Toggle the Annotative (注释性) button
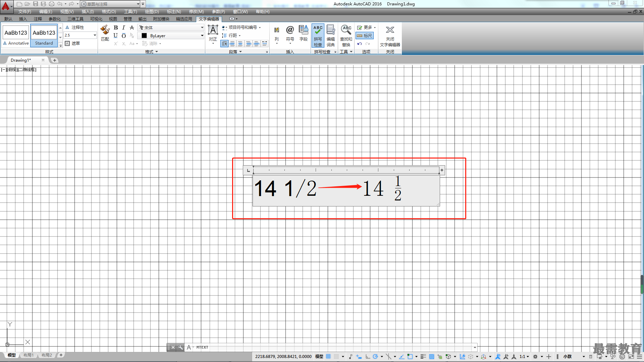644x362 pixels. click(x=75, y=27)
